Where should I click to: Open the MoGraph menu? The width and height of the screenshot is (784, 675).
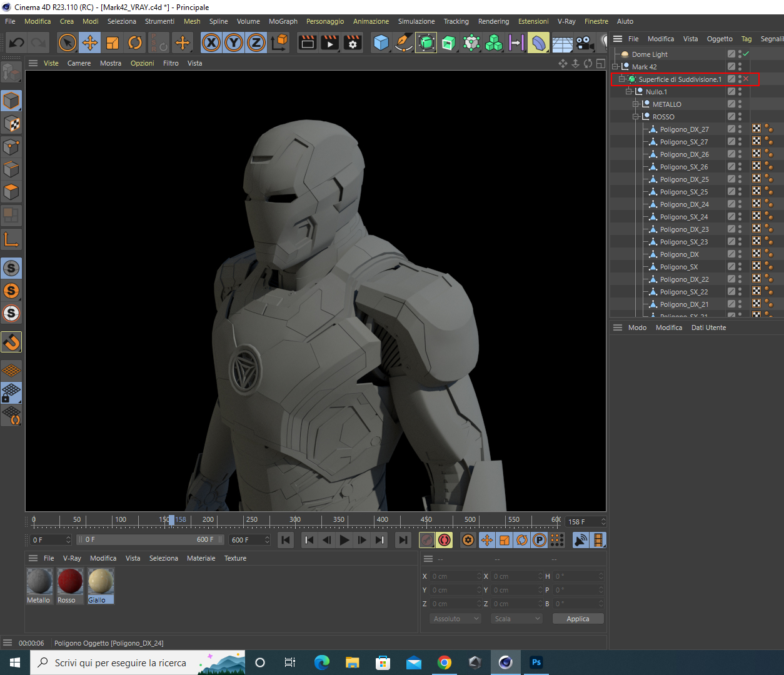283,21
